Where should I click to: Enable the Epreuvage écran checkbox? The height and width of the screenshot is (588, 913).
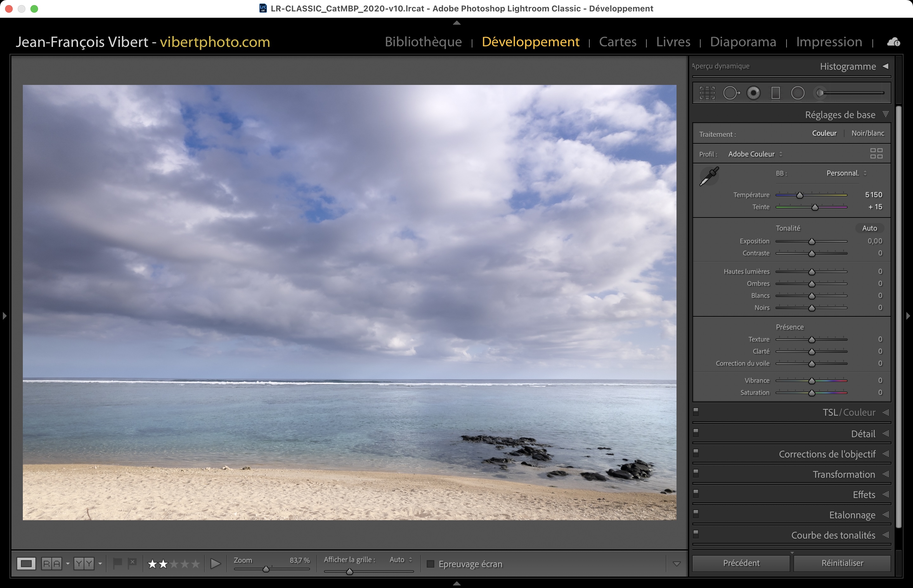(431, 564)
